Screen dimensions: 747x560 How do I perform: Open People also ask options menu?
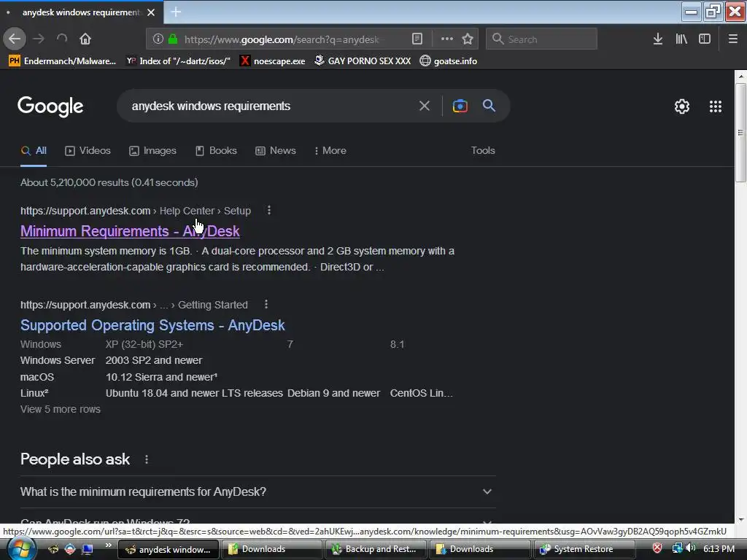point(146,459)
